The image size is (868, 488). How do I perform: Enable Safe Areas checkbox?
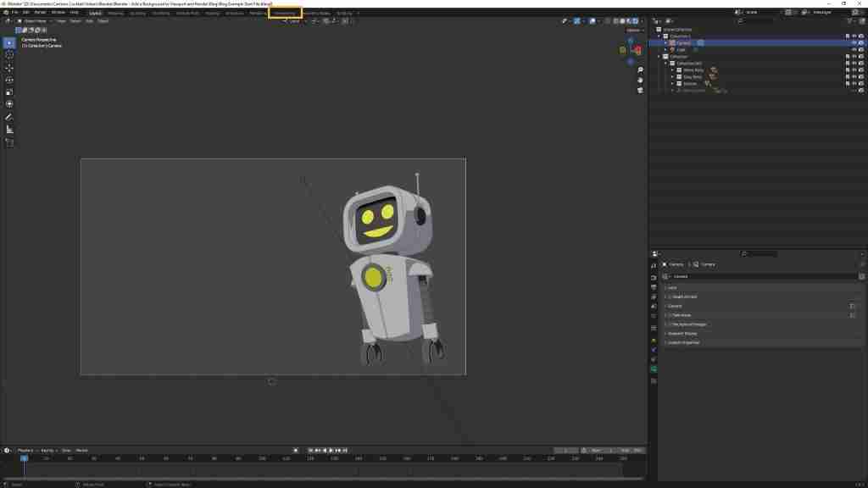[x=670, y=315]
